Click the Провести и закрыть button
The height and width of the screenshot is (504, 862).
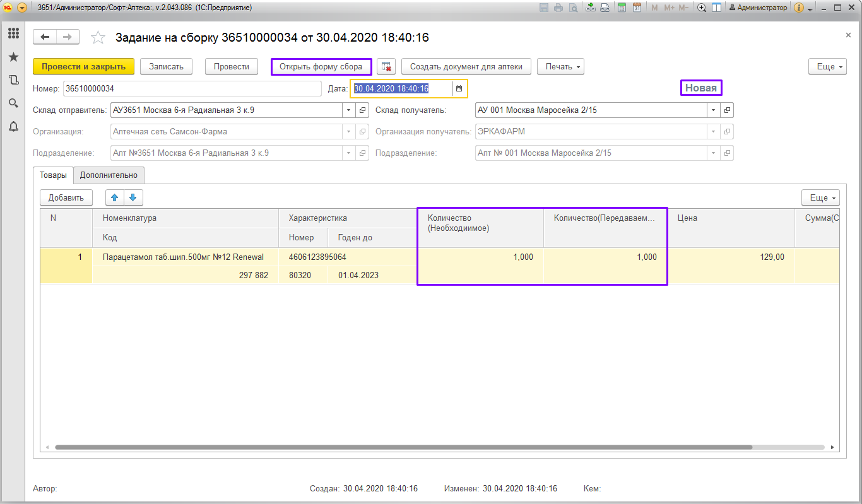click(x=83, y=66)
